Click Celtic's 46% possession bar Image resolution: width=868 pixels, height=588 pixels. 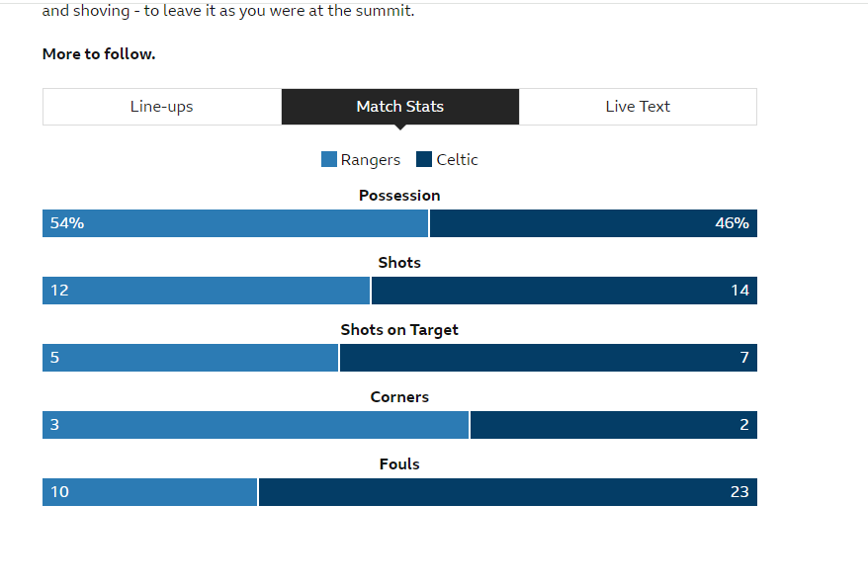[593, 223]
